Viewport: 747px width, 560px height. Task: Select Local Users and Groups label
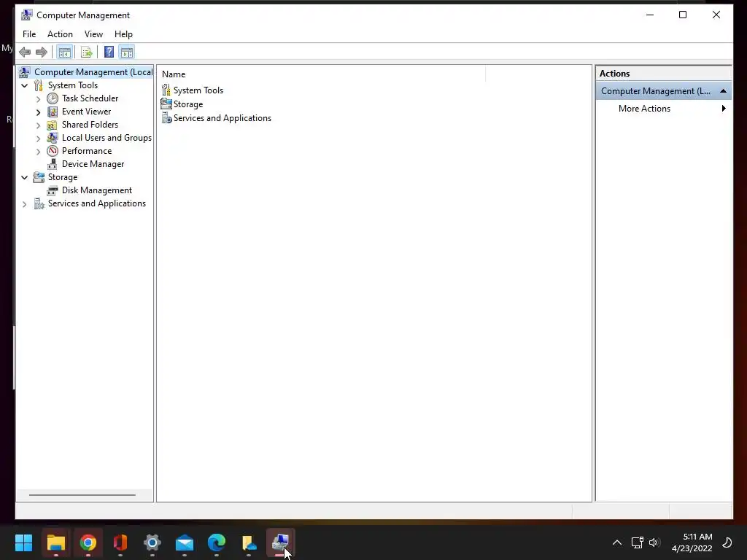[x=107, y=138]
